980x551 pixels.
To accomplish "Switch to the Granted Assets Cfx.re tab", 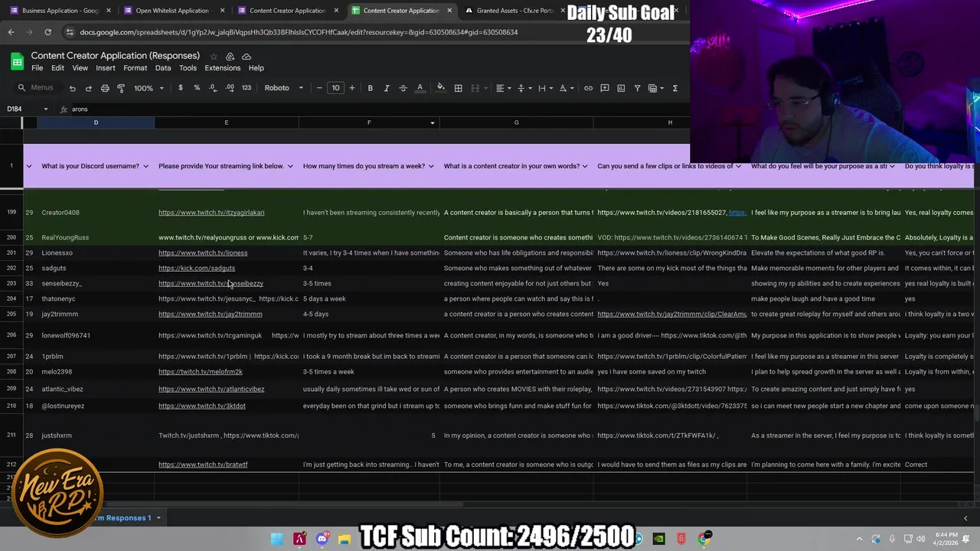I will pos(514,11).
